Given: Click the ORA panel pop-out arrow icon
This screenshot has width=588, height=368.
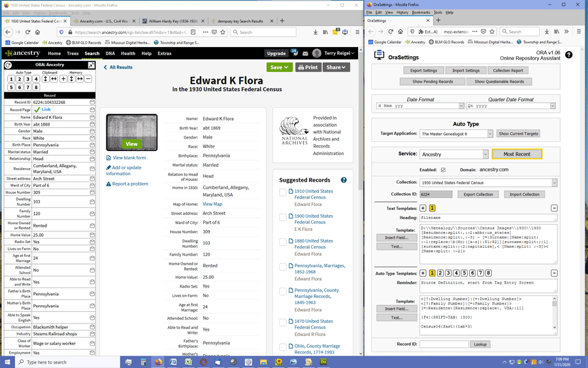Looking at the screenshot, I should click(x=91, y=65).
